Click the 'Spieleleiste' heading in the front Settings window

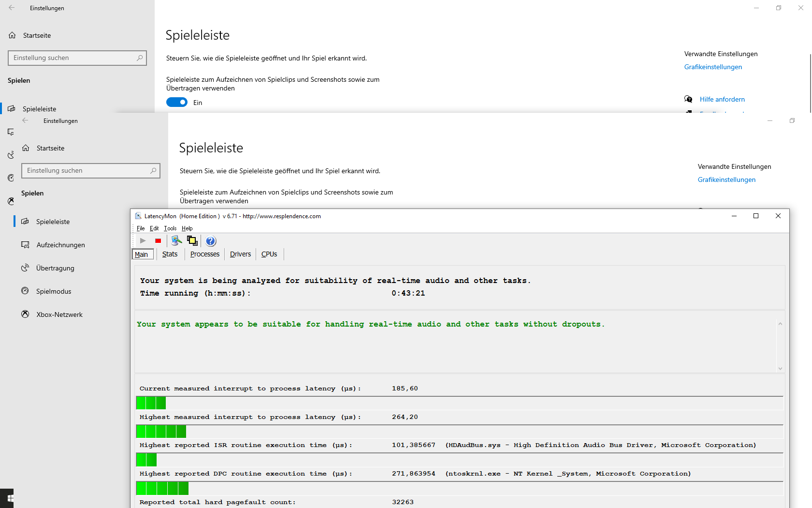[x=211, y=148]
